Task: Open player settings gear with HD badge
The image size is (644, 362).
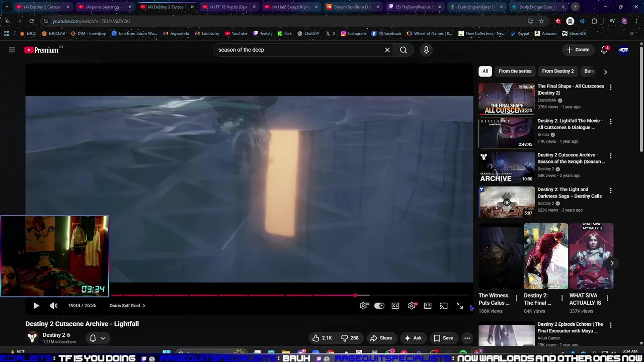Action: (412, 306)
